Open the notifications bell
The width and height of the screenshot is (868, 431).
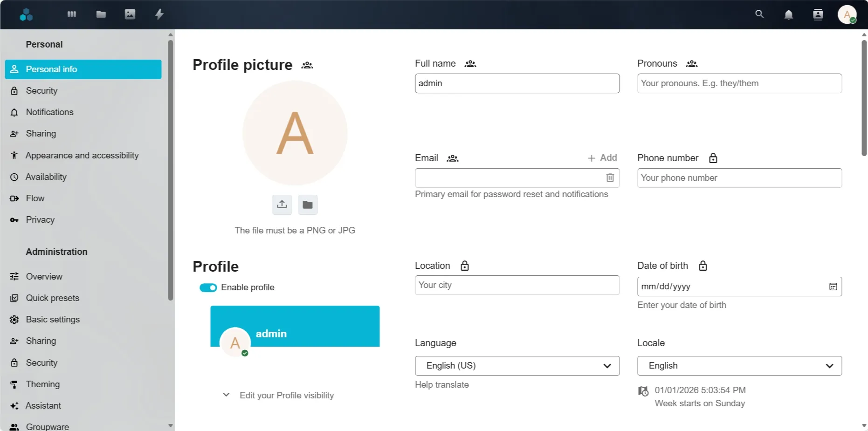tap(788, 15)
